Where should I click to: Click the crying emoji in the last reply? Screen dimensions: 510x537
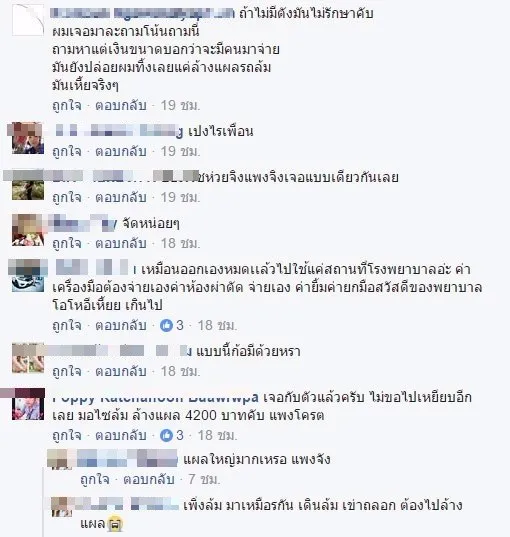114,524
